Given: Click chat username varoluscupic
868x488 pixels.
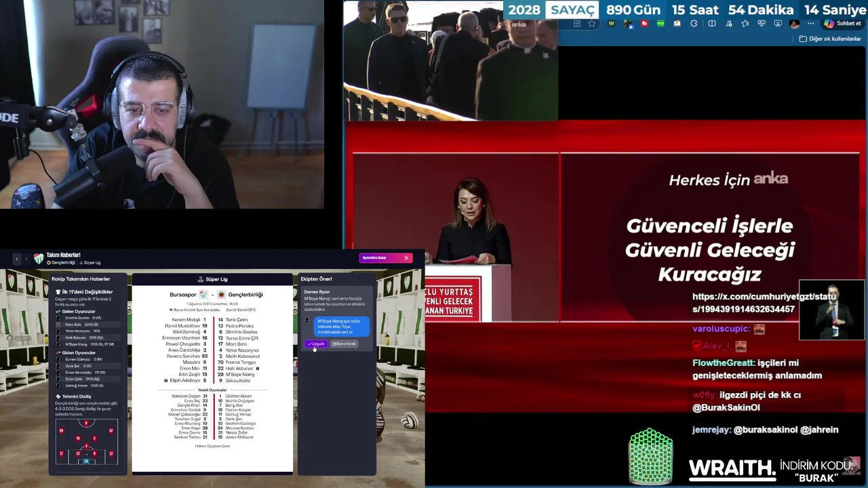Looking at the screenshot, I should click(722, 329).
